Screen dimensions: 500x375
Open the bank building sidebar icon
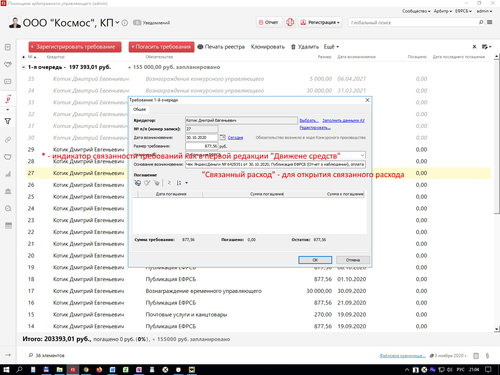[x=8, y=191]
